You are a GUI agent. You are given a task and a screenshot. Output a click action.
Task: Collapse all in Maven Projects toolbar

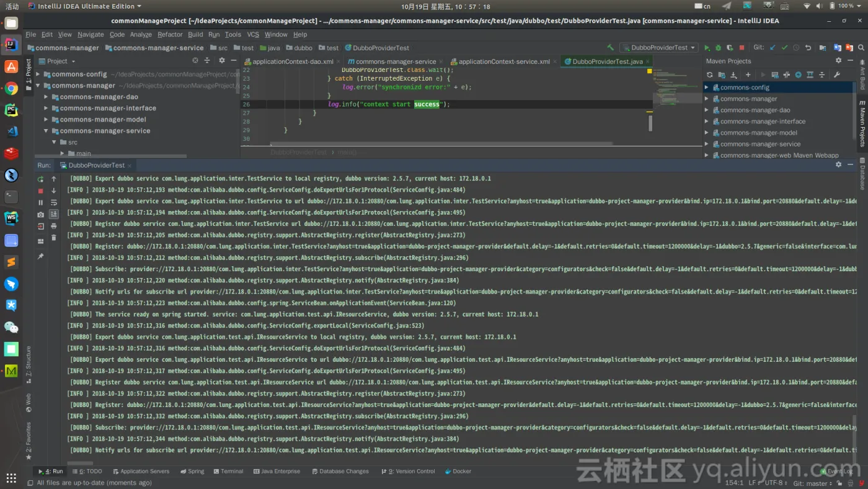822,74
